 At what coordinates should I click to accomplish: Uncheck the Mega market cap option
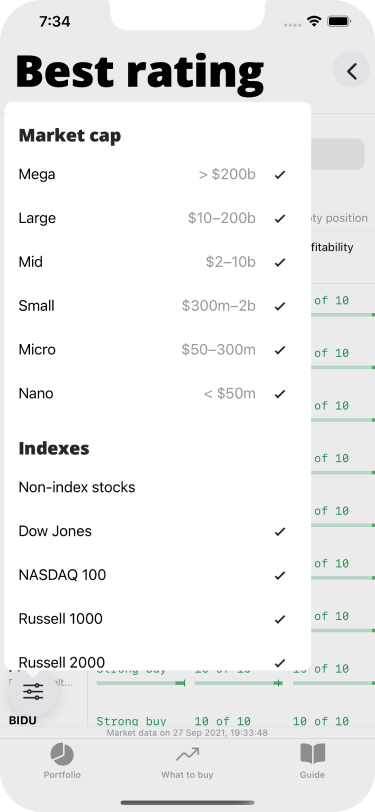[x=160, y=175]
